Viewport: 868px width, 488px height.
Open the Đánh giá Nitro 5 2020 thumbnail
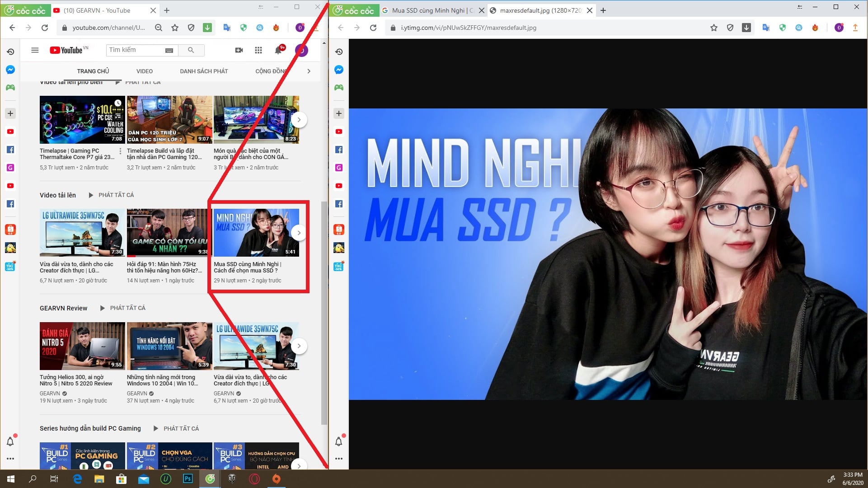82,346
